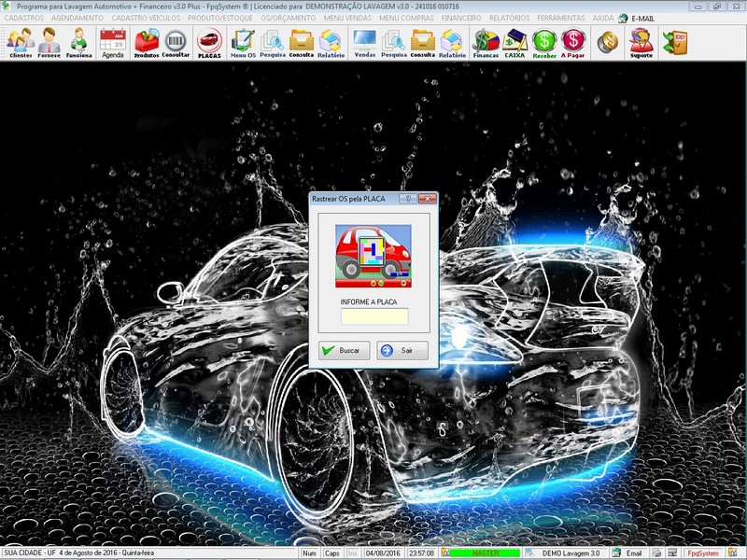Click the network icon left of FpqSystem
Screen dimensions: 747x560
coord(672,553)
